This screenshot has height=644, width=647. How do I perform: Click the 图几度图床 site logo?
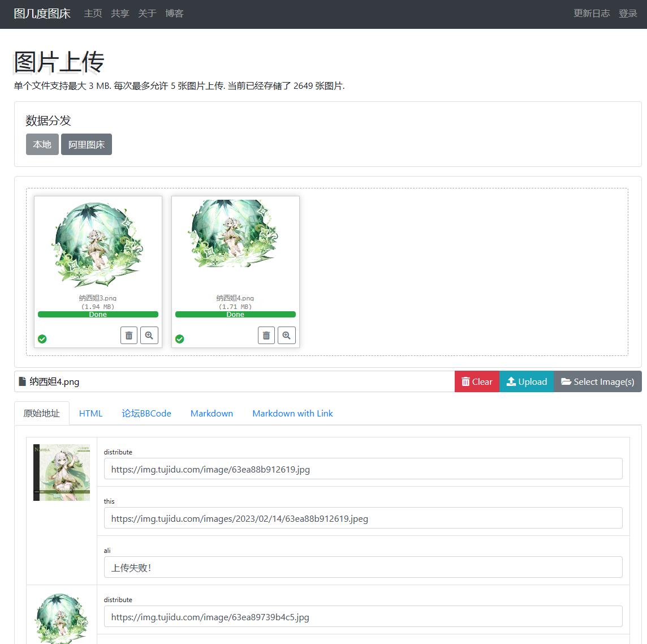click(x=42, y=14)
